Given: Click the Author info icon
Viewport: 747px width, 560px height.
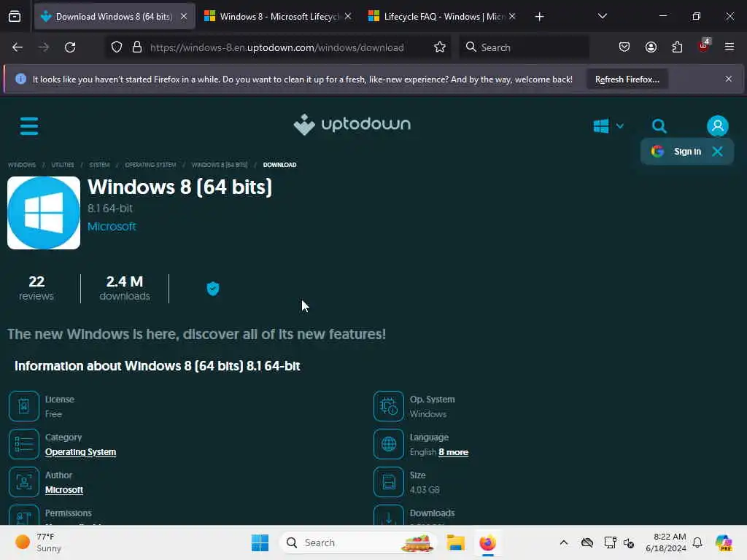Looking at the screenshot, I should (24, 482).
